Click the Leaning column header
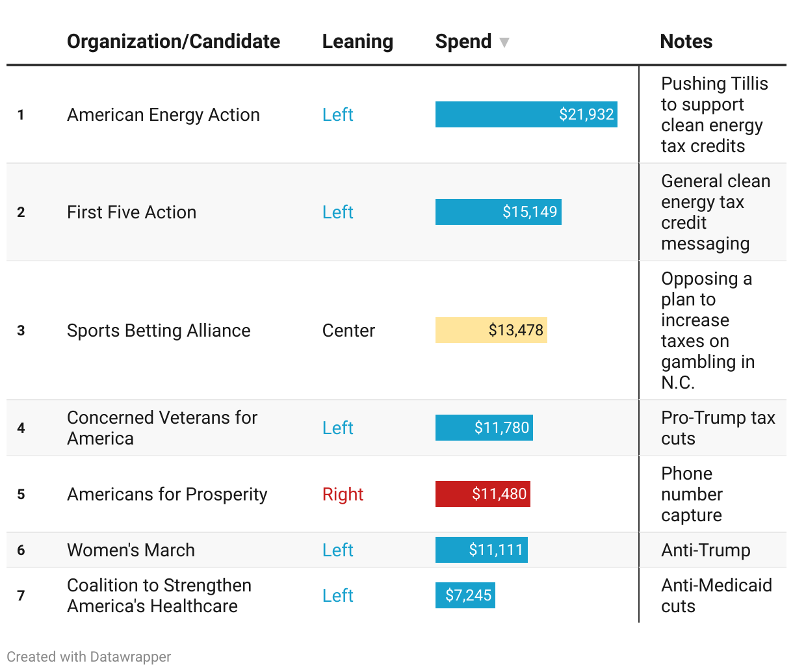Viewport: 793px width, 672px height. pyautogui.click(x=357, y=42)
